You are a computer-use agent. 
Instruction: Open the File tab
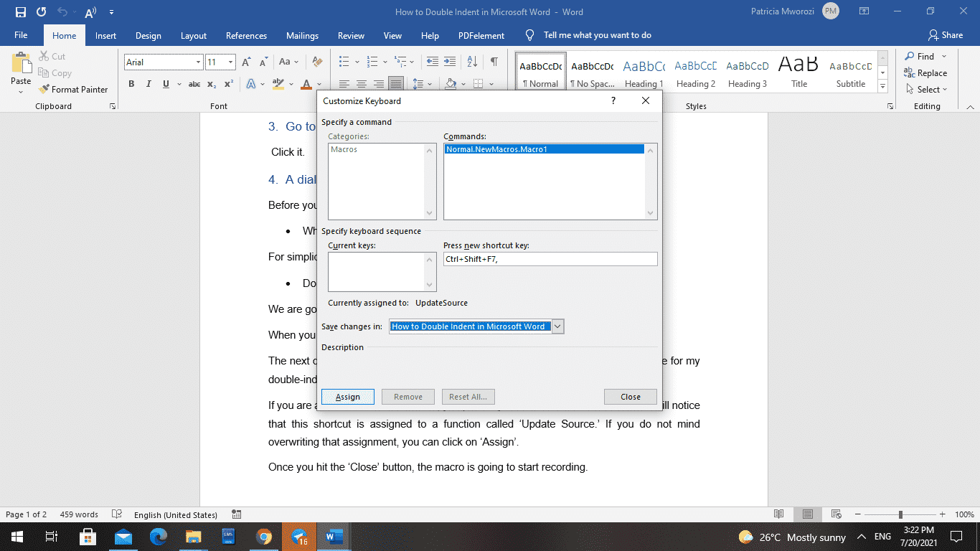(x=21, y=35)
